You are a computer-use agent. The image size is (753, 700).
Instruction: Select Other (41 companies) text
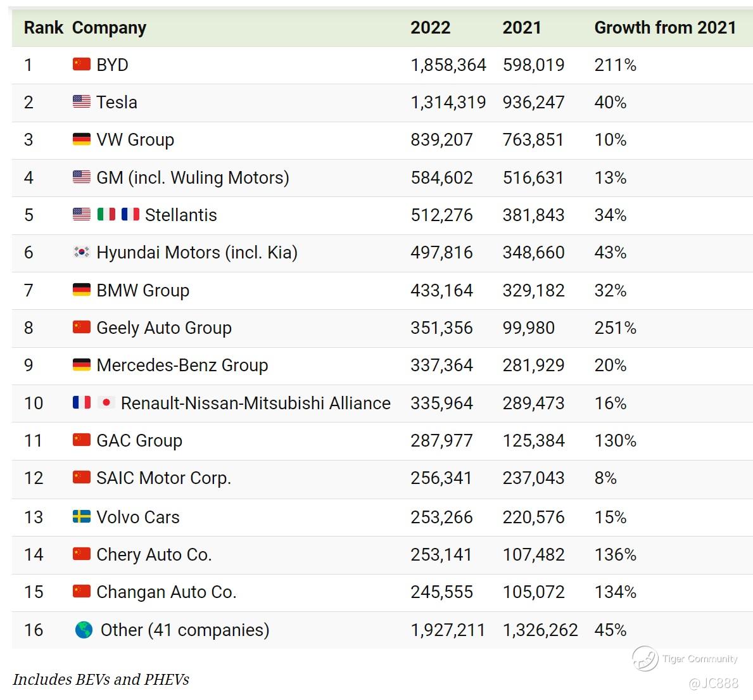tap(185, 631)
